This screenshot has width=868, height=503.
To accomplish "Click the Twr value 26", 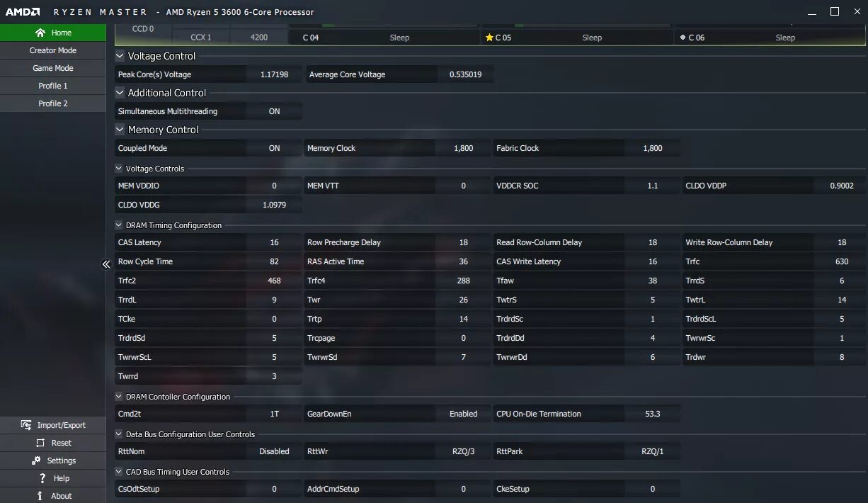I will click(x=463, y=300).
